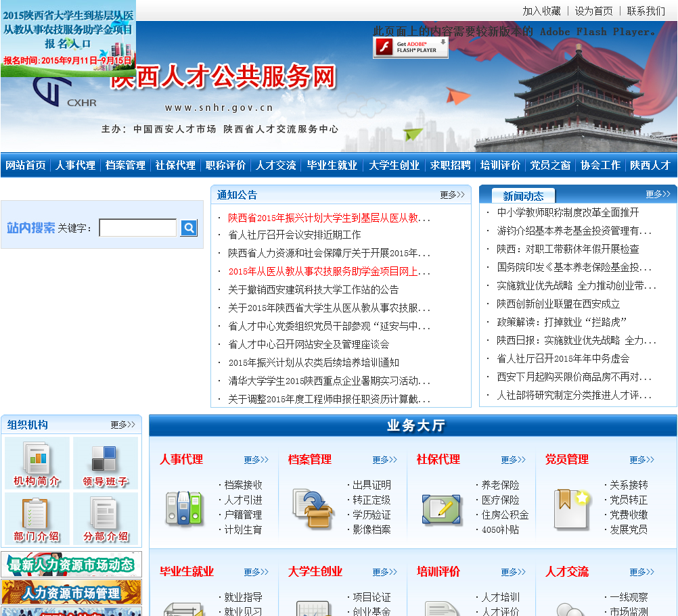
Task: Open the 领导班子 icon tile
Action: click(x=106, y=463)
